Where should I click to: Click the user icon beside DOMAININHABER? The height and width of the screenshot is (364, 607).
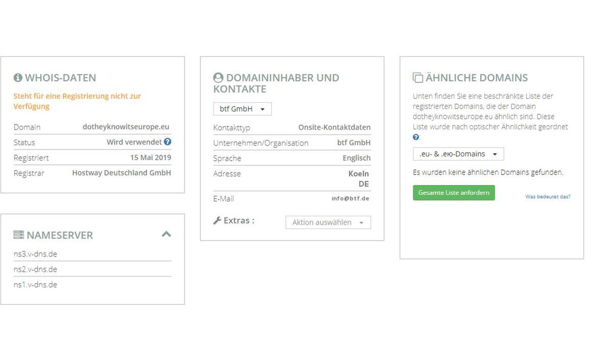[218, 78]
